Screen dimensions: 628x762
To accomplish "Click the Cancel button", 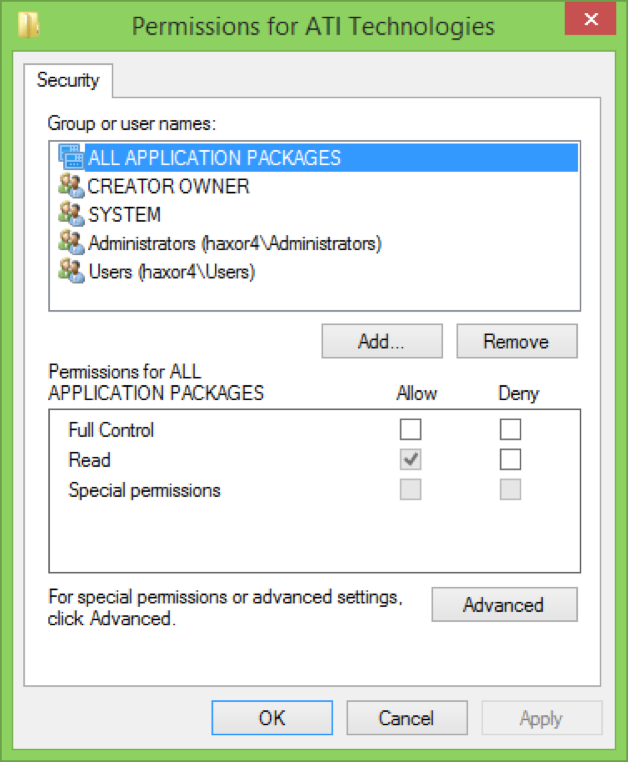I will tap(407, 718).
